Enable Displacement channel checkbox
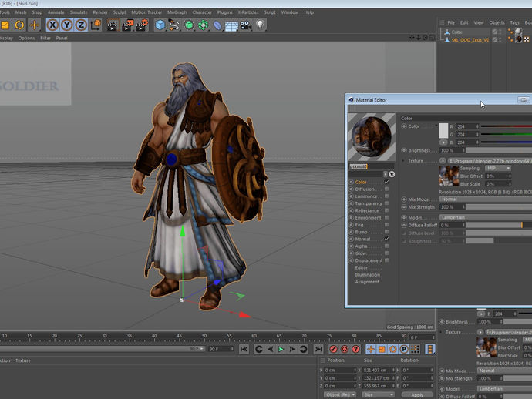 [x=386, y=260]
